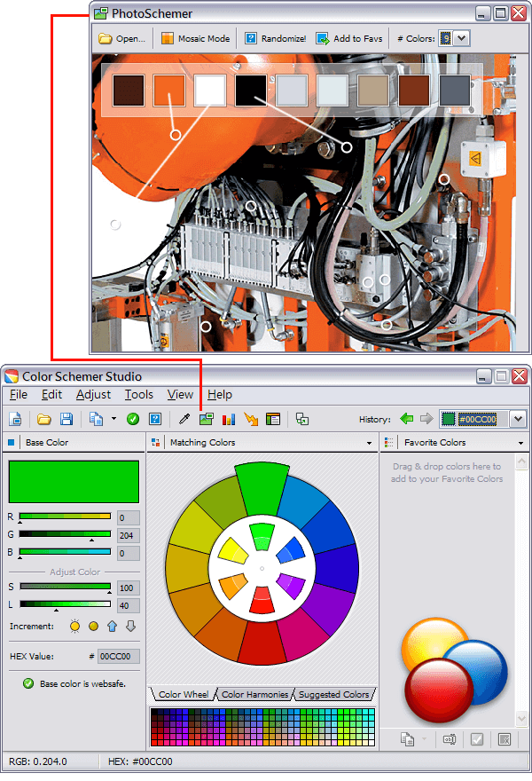Click the new color scheme icon
Viewport: 532px width, 781px height.
(15, 419)
